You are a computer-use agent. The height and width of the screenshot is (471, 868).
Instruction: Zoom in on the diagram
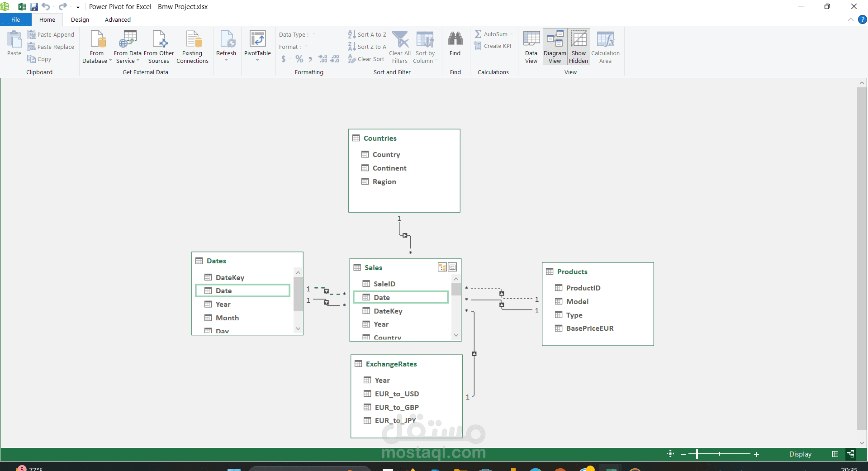(756, 454)
